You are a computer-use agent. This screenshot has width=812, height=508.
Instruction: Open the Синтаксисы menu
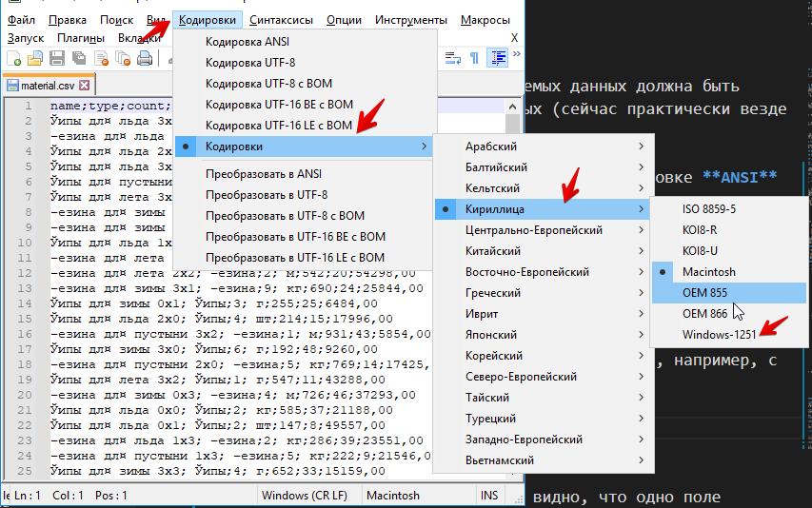click(281, 20)
